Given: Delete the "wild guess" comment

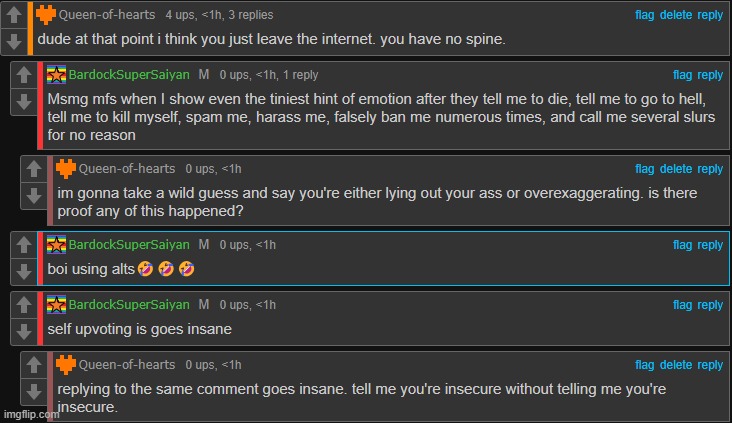Looking at the screenshot, I should pos(676,169).
